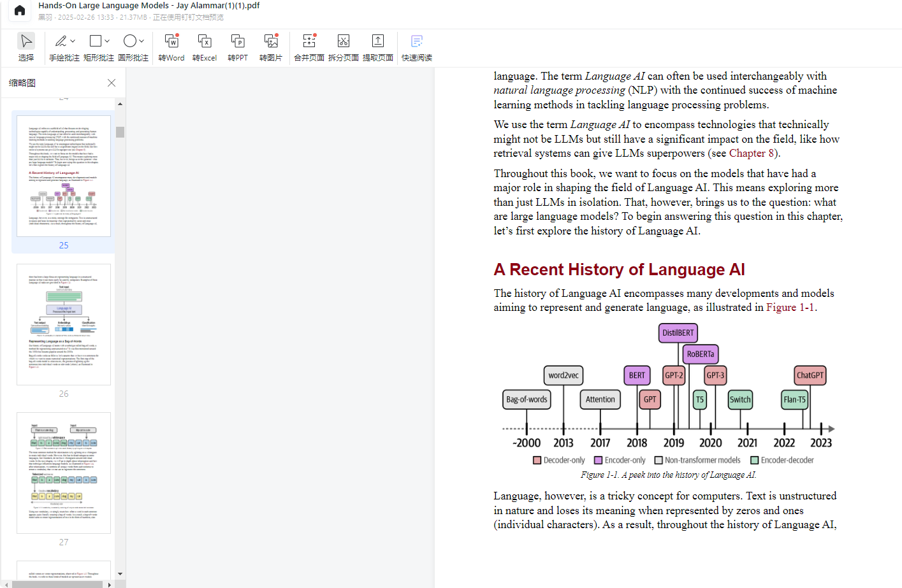Click the Switch box in the figure
This screenshot has height=588, width=902.
[740, 399]
